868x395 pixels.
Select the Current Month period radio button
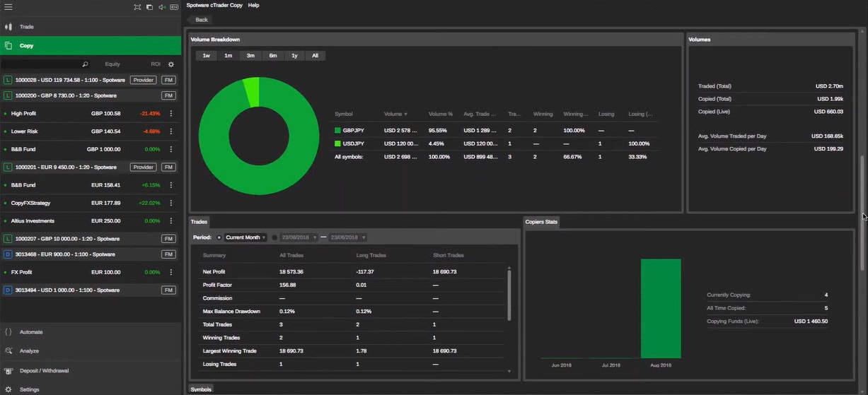click(219, 237)
